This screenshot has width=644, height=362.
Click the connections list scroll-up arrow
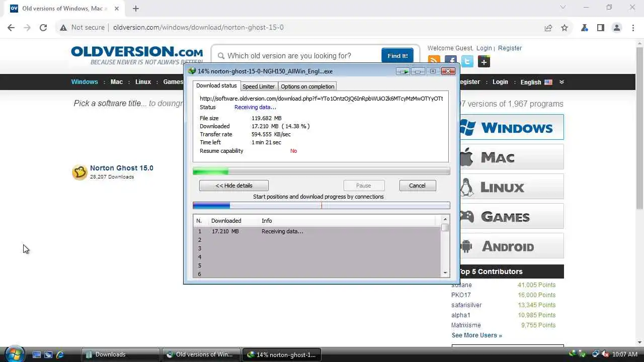(x=445, y=219)
